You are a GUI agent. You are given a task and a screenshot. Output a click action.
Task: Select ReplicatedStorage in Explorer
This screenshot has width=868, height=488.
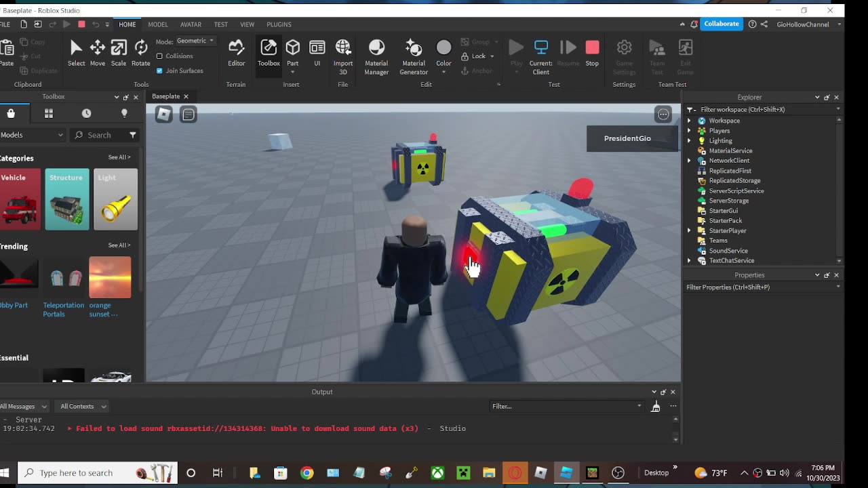tap(734, 181)
